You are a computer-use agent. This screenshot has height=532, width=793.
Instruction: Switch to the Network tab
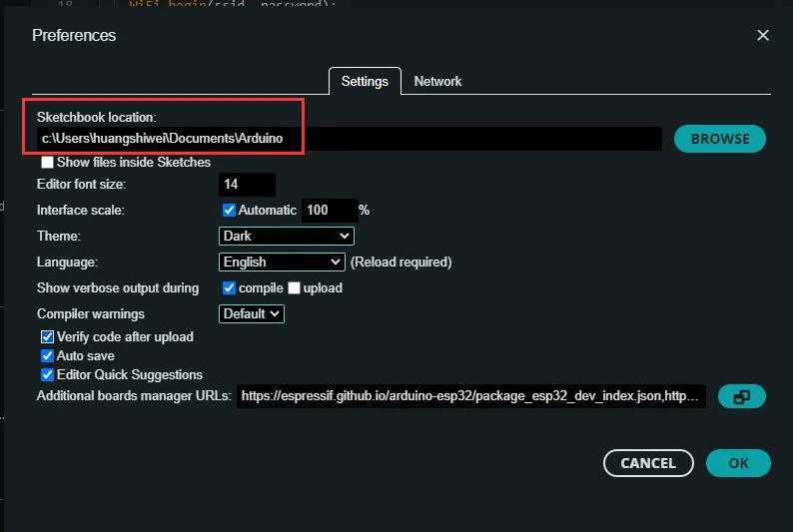tap(437, 81)
